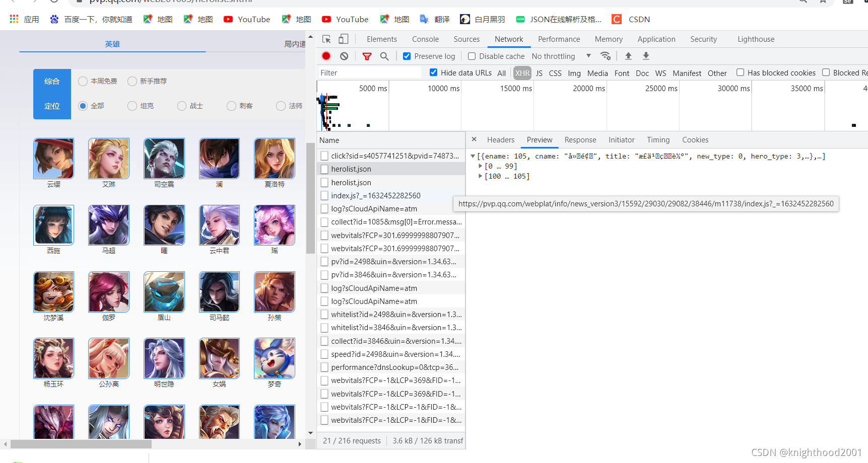Show the Cookies tab of the request
Viewport: 868px width, 463px height.
pyautogui.click(x=695, y=140)
